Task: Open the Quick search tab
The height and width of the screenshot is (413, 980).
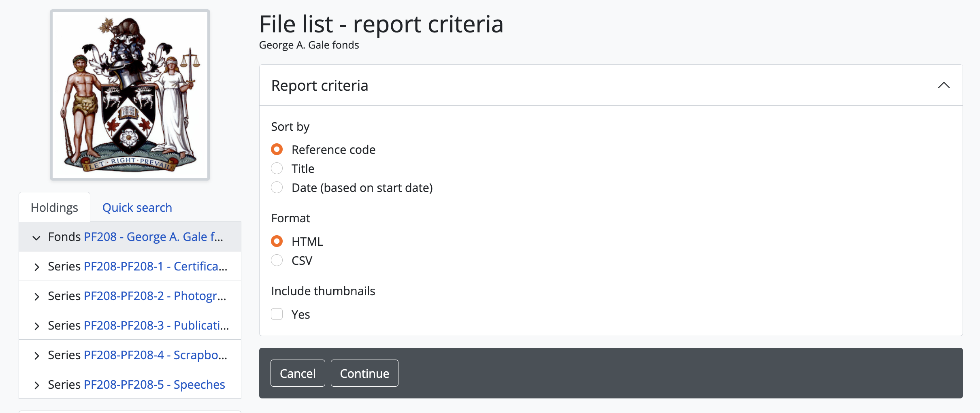Action: pos(137,207)
